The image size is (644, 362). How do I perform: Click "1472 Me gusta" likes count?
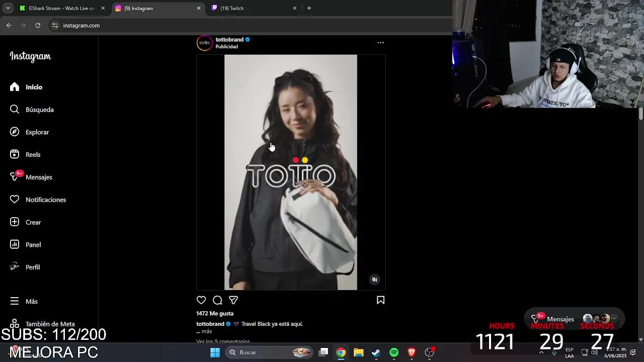coord(215,313)
